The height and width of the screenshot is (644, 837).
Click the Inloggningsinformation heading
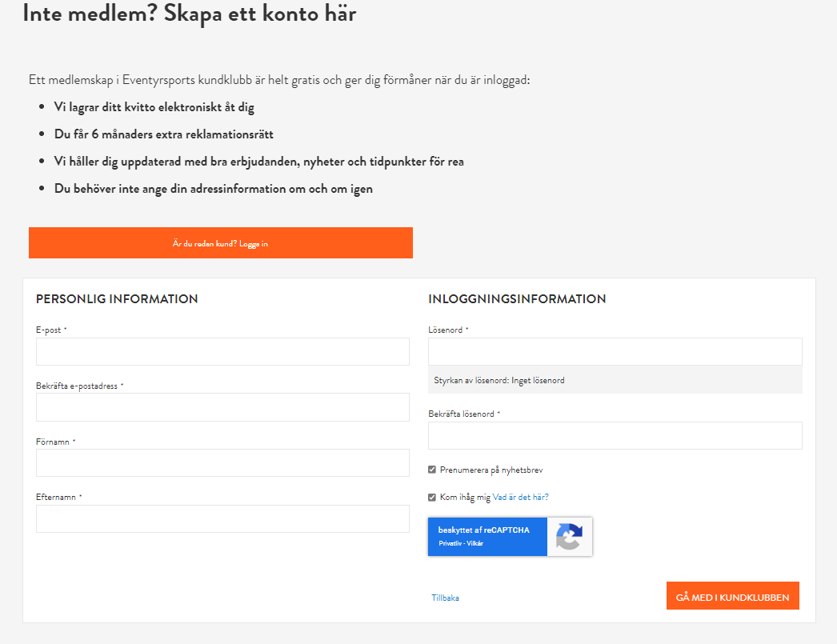coord(517,298)
